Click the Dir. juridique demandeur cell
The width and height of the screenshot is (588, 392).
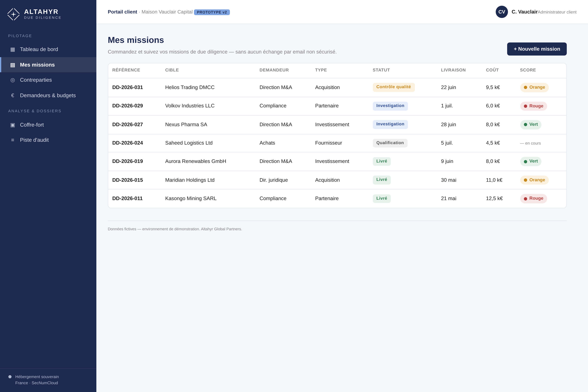[x=274, y=180]
